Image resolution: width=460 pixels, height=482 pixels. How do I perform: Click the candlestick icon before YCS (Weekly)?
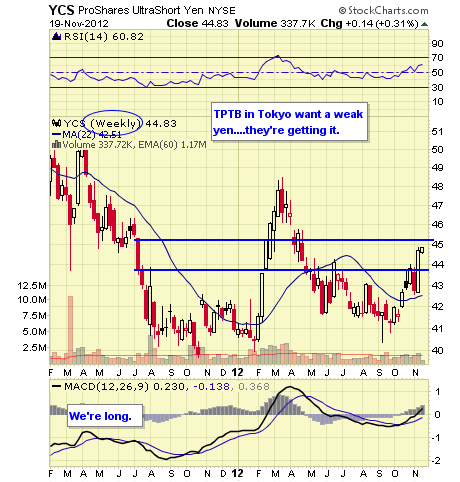click(x=56, y=123)
